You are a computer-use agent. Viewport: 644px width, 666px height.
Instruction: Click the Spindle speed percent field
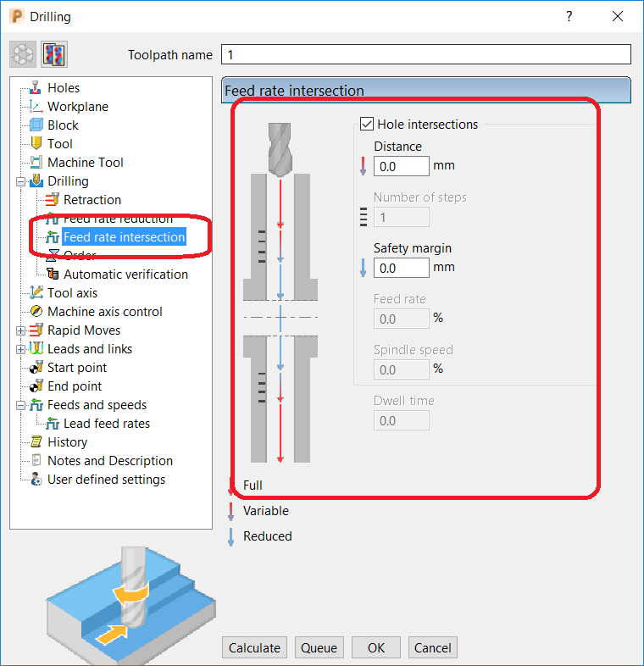[402, 369]
